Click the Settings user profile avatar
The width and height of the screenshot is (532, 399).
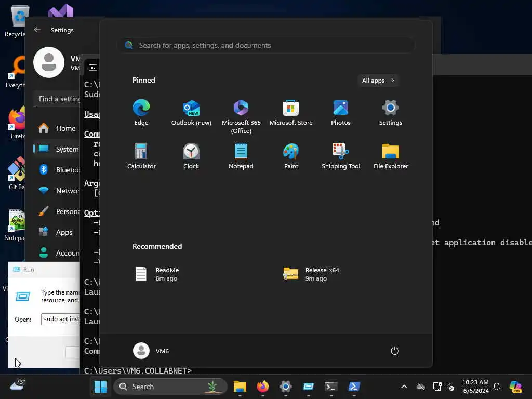tap(49, 62)
